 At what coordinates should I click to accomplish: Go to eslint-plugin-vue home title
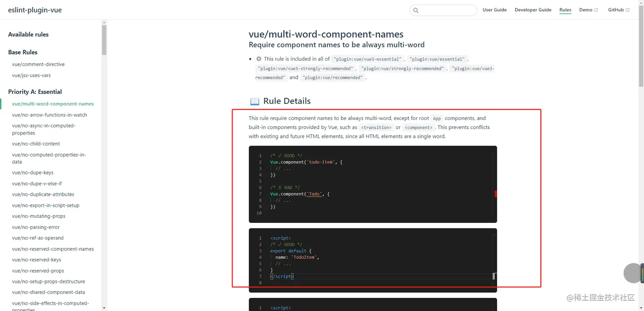pos(35,10)
